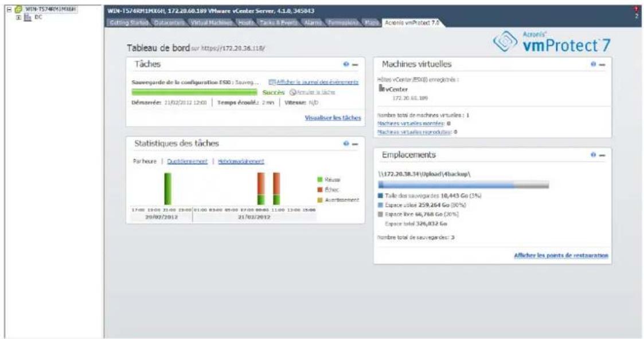Click the event log icon beside Afficher
Screen dimensions: 644x339
click(272, 82)
